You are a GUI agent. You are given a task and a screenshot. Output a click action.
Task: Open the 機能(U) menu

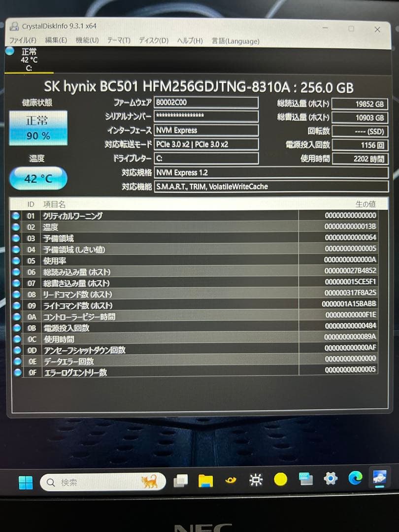point(87,40)
